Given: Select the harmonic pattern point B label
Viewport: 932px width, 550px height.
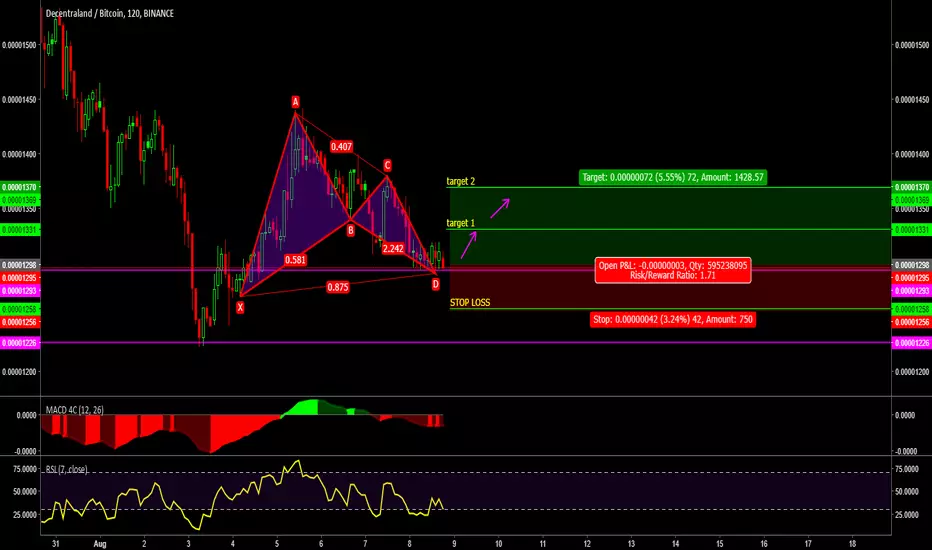Looking at the screenshot, I should 351,230.
